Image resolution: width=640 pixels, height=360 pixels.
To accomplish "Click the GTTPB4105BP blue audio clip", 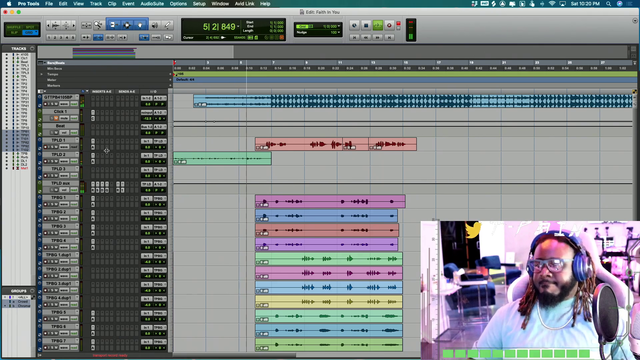I will click(413, 101).
